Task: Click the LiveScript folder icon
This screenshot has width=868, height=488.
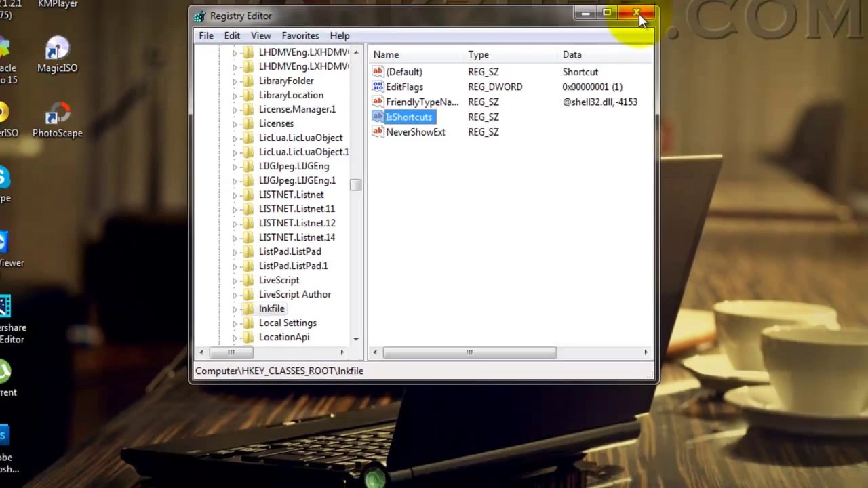Action: point(248,280)
